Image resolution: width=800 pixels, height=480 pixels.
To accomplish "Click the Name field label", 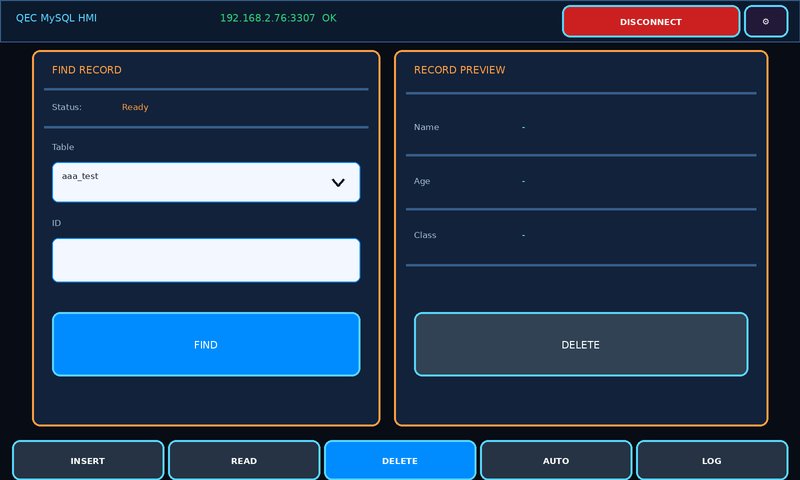I will tap(427, 127).
